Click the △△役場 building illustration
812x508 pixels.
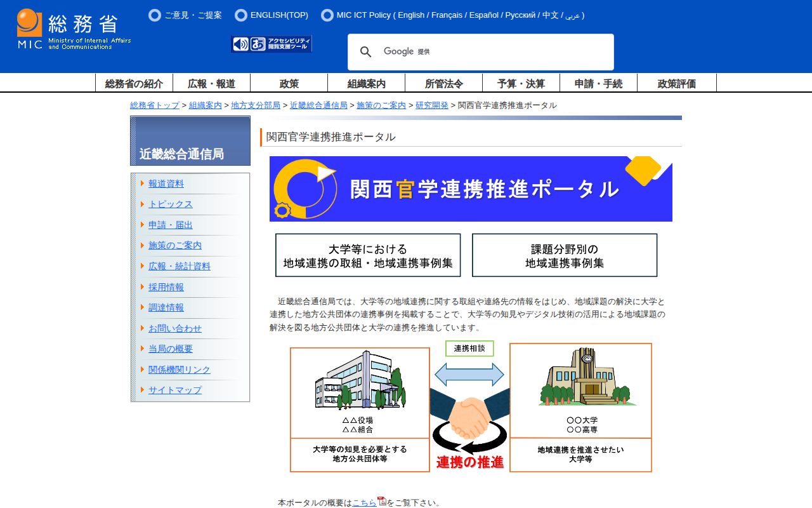coord(360,380)
